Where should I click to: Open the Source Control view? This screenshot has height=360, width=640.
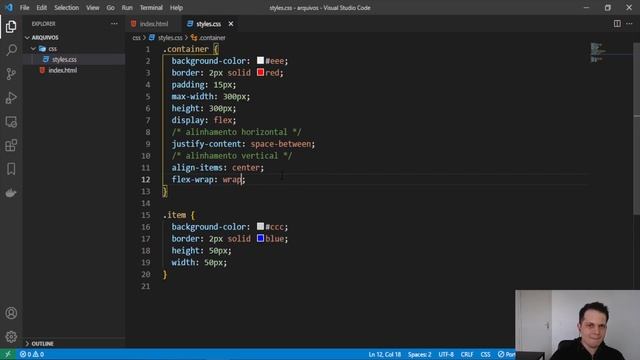click(x=11, y=74)
